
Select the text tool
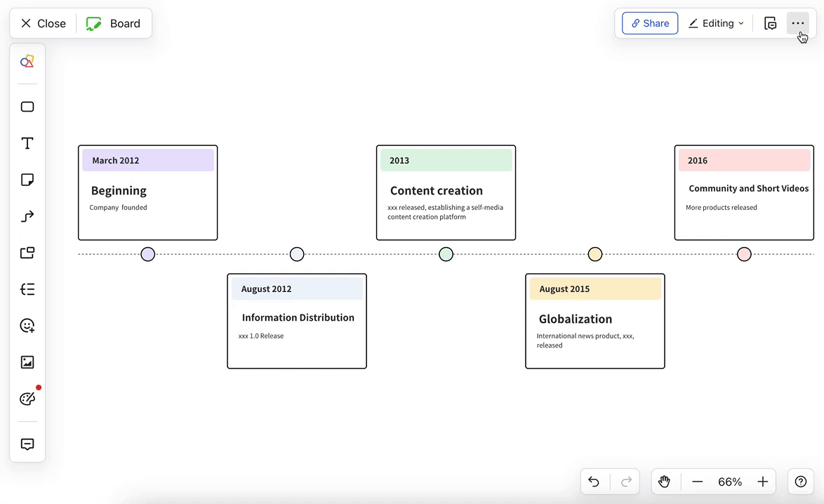click(x=27, y=142)
